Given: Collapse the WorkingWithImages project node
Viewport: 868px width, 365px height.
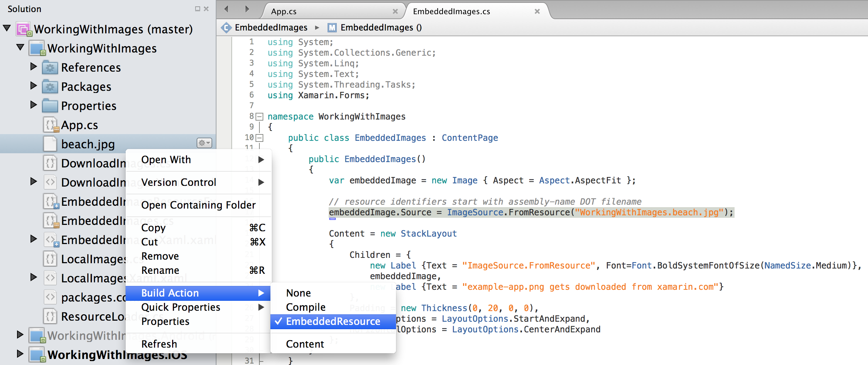Looking at the screenshot, I should pyautogui.click(x=20, y=48).
